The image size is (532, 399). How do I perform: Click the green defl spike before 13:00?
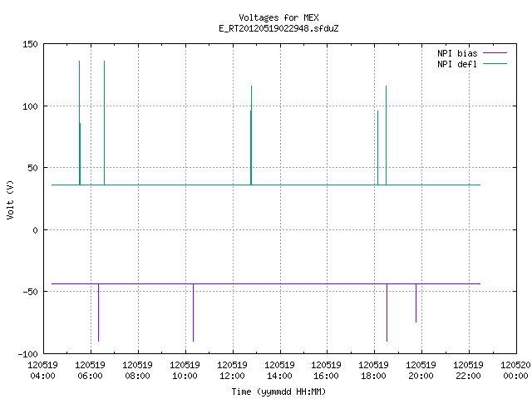[251, 135]
